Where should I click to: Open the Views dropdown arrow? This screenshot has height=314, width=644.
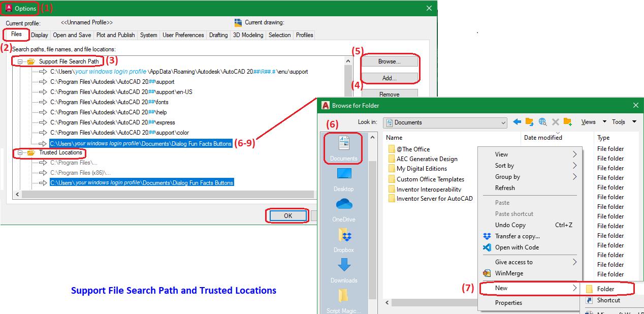point(604,122)
